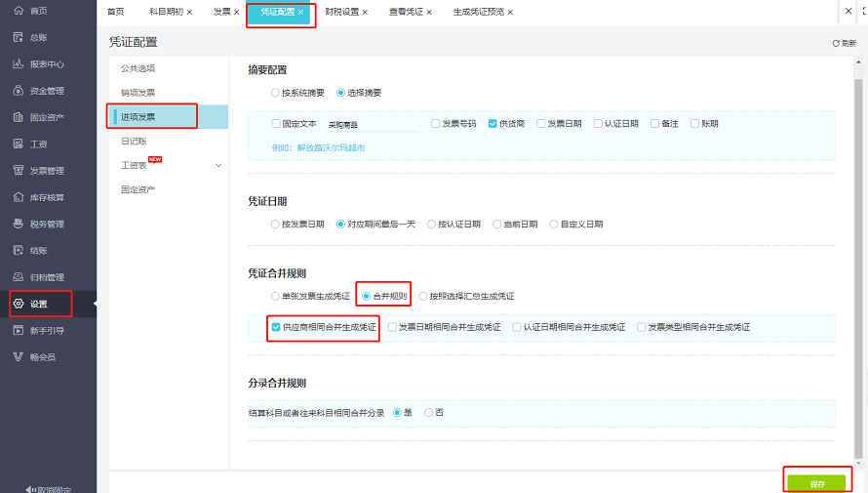Select 按发票日期 voucher date option
The width and height of the screenshot is (868, 493).
point(275,224)
